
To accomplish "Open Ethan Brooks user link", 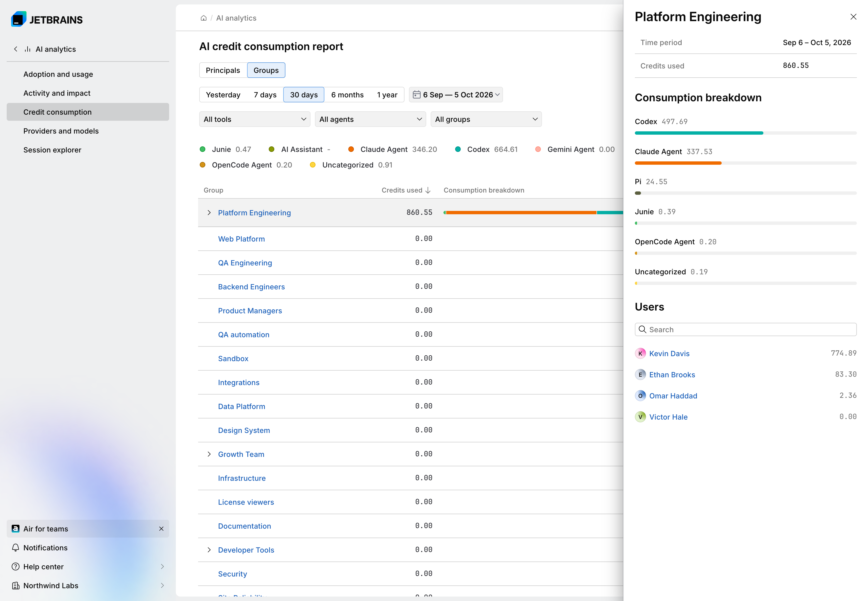I will (x=672, y=375).
